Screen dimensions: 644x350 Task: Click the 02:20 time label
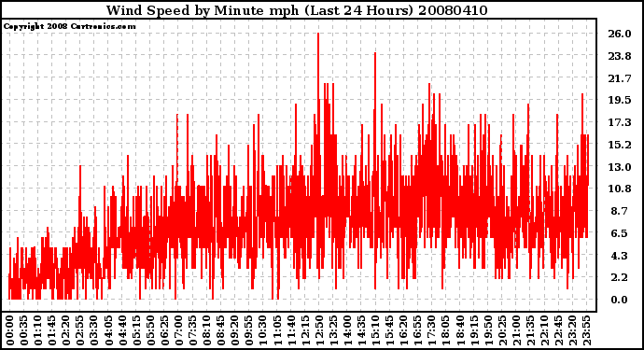65,330
